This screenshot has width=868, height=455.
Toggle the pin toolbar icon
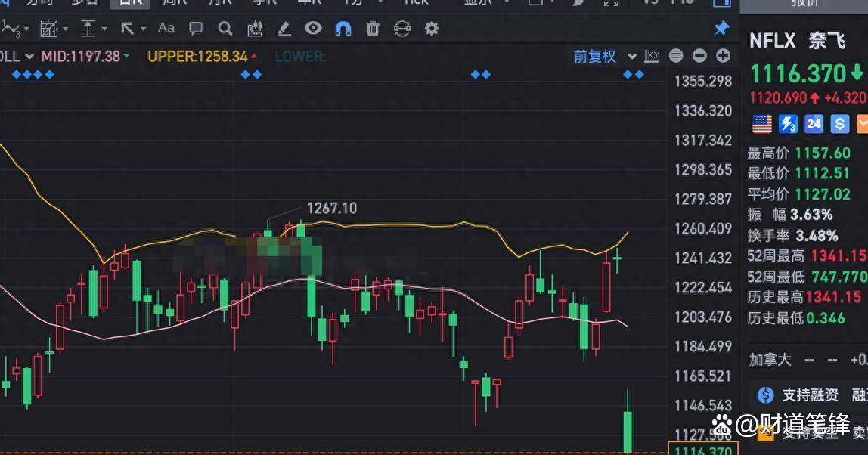pyautogui.click(x=721, y=29)
